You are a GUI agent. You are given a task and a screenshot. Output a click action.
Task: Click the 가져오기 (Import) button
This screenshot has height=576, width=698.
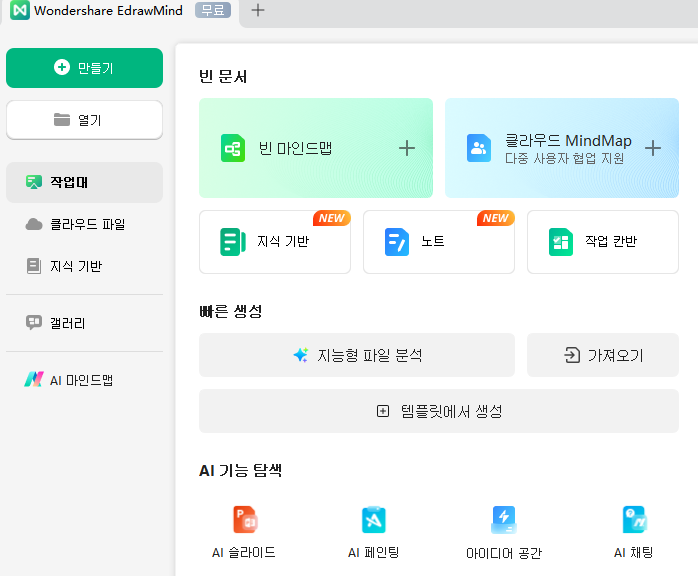tap(603, 355)
